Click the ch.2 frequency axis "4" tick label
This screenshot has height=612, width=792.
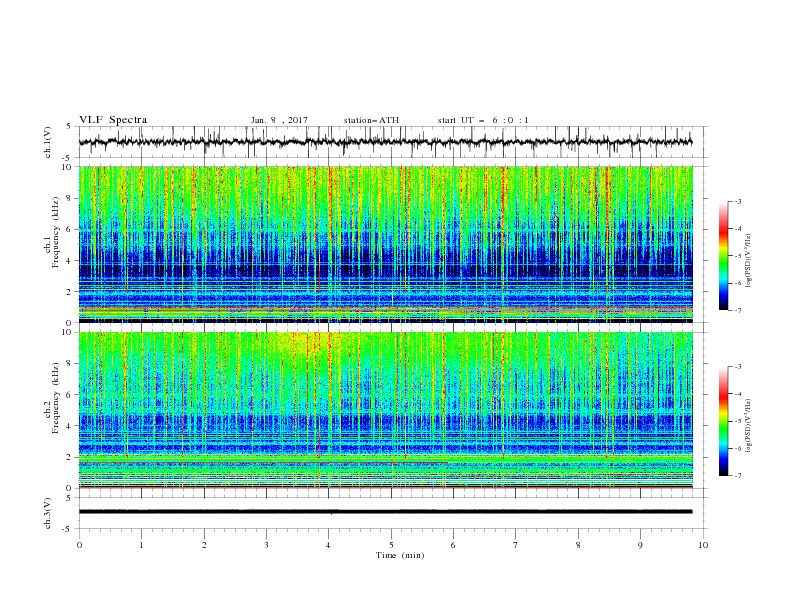click(71, 426)
